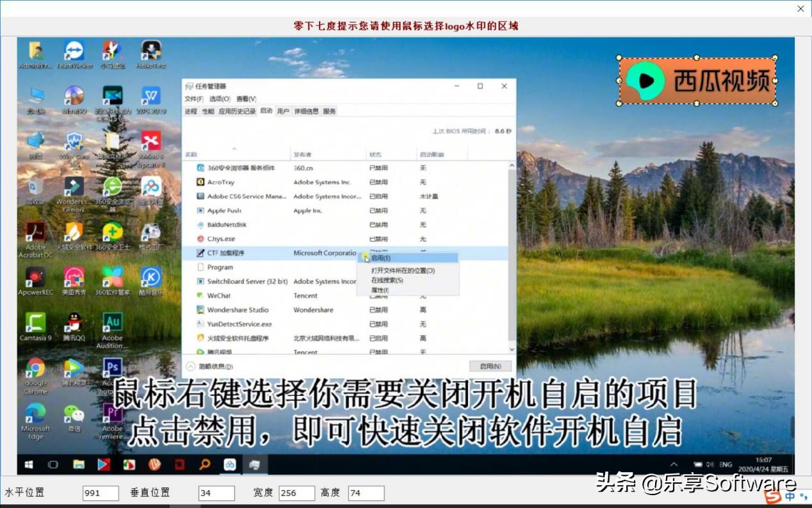
Task: Select the BaiduNetdisk startup row
Action: [345, 225]
